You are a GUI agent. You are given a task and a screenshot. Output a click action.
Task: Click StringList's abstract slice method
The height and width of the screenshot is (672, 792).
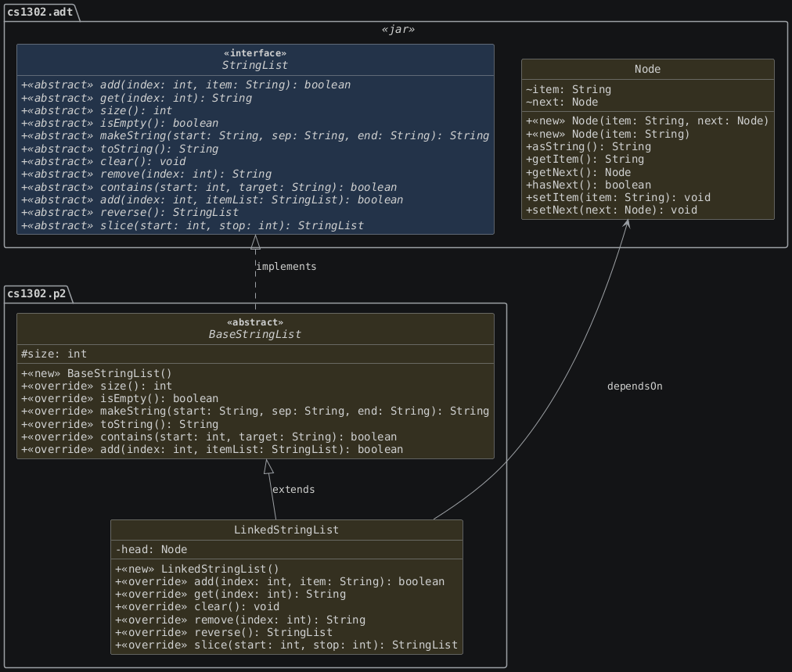click(x=193, y=225)
